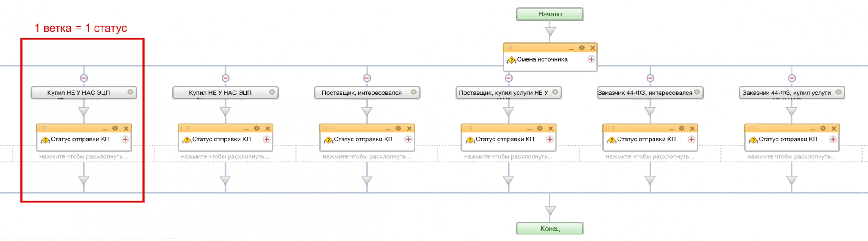Open gear on Поставщик, интересовался branch title
The image size is (868, 241).
[x=414, y=92]
